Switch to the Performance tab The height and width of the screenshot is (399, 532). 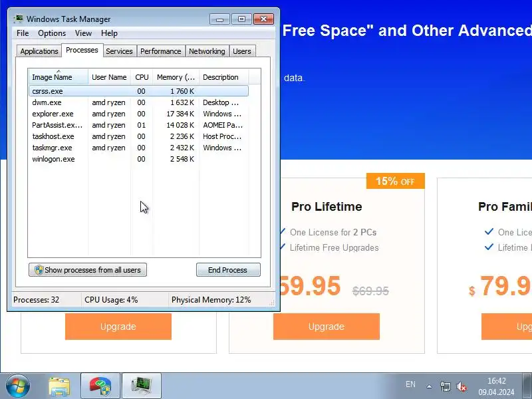(161, 51)
